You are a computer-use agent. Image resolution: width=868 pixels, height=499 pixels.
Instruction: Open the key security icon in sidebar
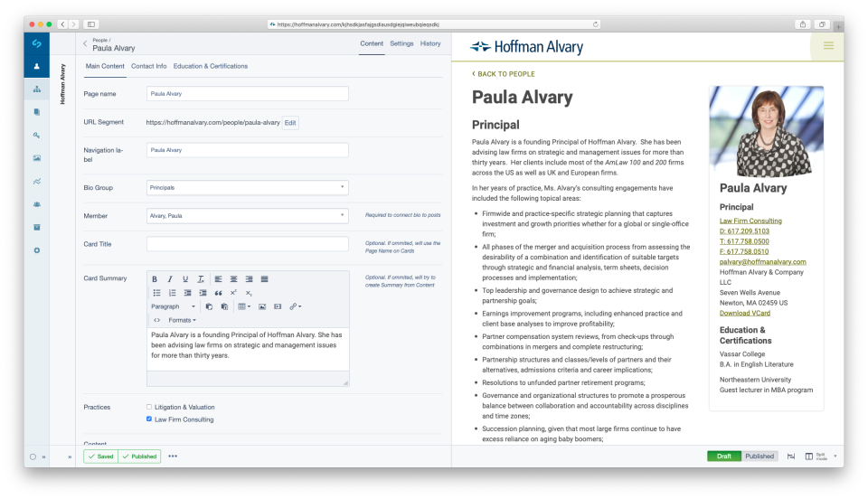click(x=36, y=135)
